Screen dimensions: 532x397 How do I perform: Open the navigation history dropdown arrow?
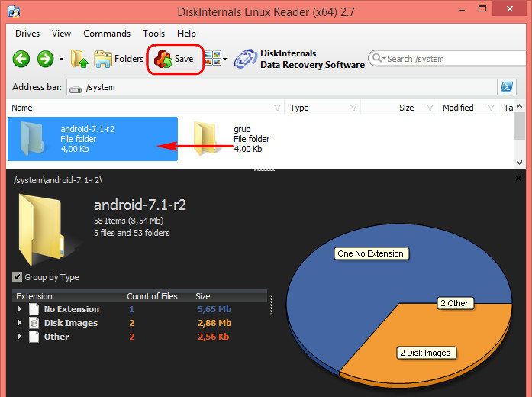[61, 59]
